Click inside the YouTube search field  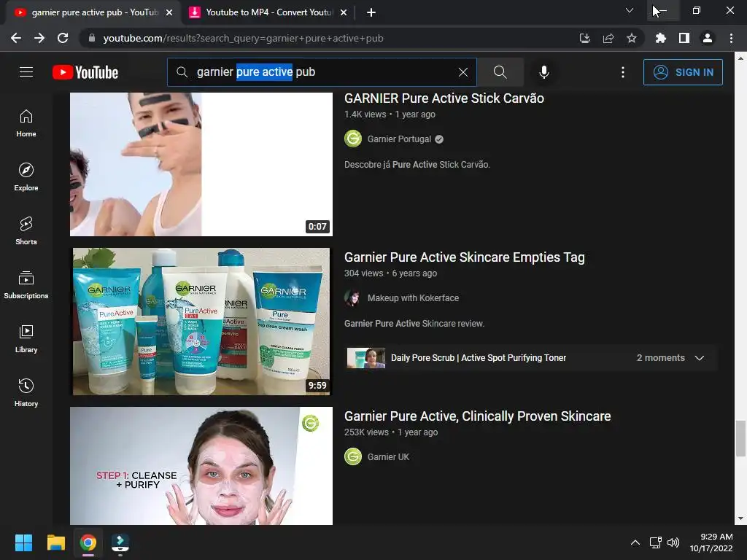322,72
